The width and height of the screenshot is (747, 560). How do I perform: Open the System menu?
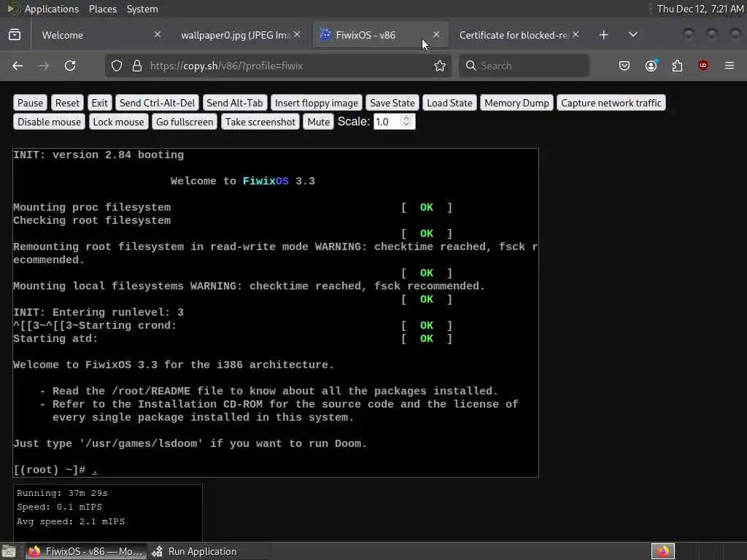142,9
